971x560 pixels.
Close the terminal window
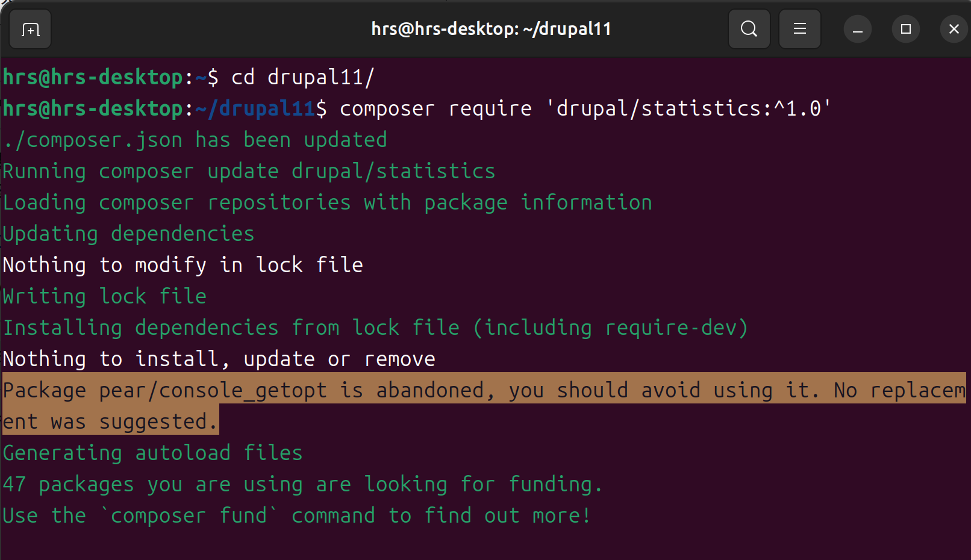pyautogui.click(x=954, y=29)
